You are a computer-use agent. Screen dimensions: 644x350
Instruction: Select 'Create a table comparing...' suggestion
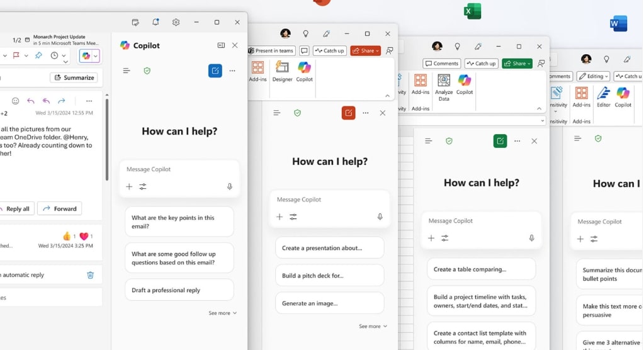point(482,269)
